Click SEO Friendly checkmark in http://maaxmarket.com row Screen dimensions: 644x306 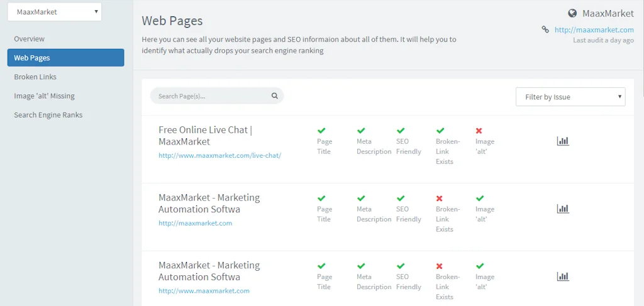point(401,198)
